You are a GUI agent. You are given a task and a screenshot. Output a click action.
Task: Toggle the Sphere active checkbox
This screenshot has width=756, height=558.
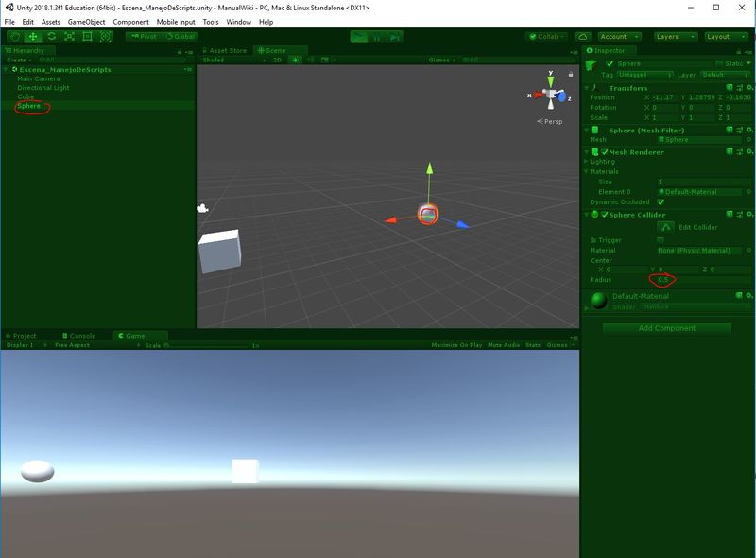[x=610, y=63]
